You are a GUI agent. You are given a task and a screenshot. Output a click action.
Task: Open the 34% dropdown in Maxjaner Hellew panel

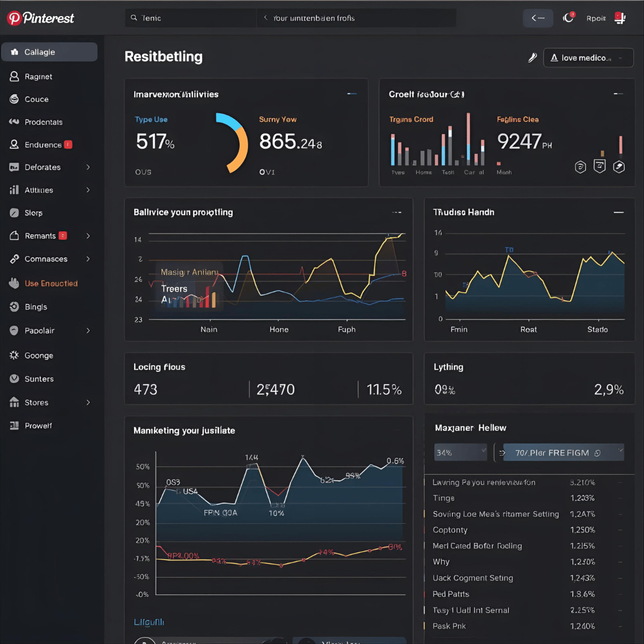tap(460, 453)
